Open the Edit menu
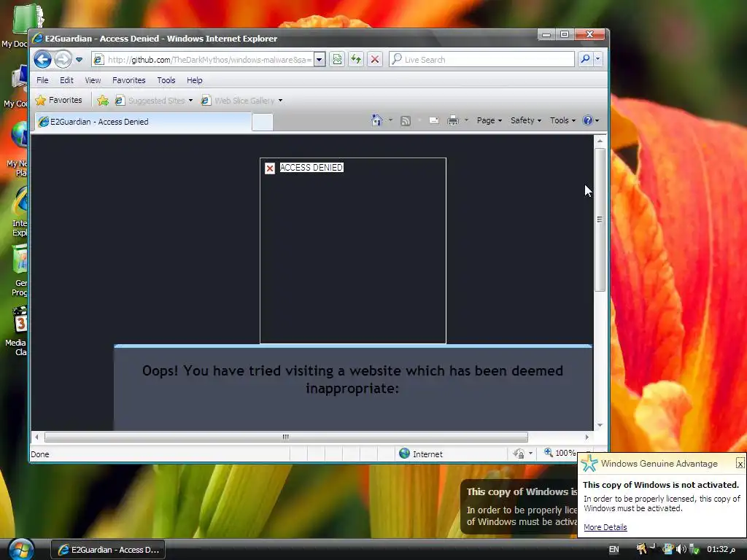This screenshot has height=560, width=747. pos(66,80)
